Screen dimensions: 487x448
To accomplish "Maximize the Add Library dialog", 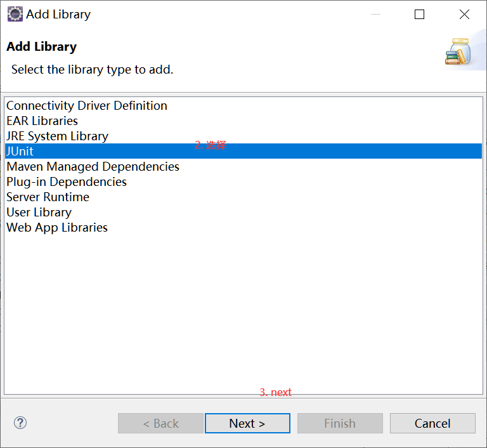I will pos(419,14).
